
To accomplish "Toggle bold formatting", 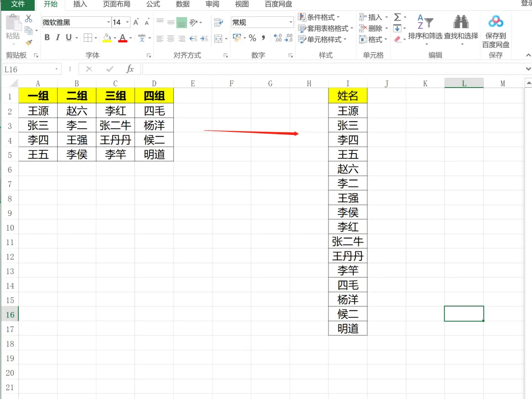I will click(47, 37).
